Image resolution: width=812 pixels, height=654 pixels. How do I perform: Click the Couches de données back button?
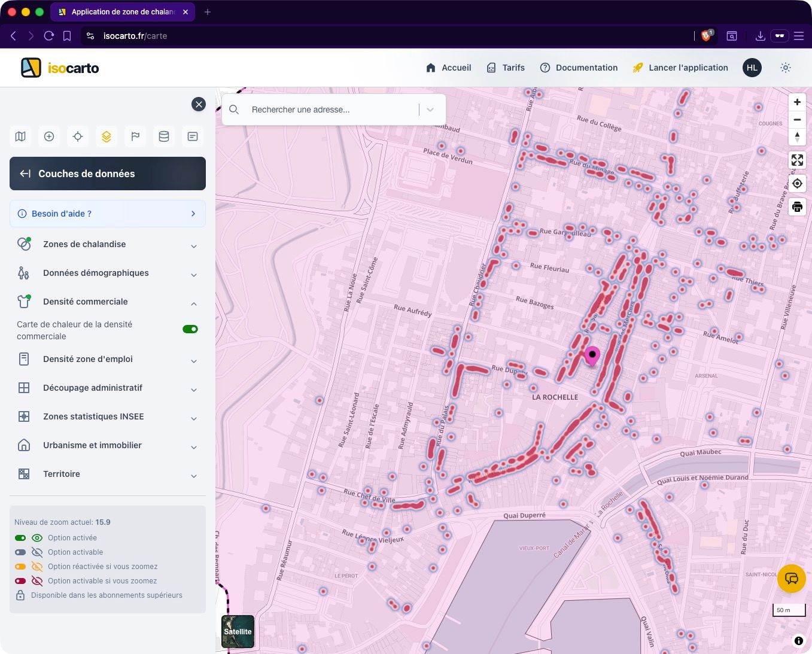[26, 174]
